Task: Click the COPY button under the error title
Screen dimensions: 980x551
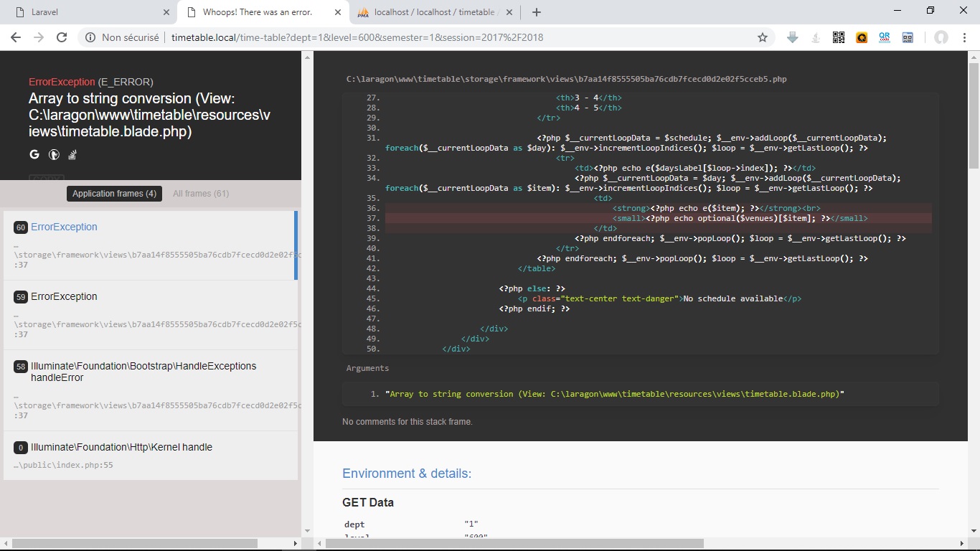Action: tap(46, 179)
